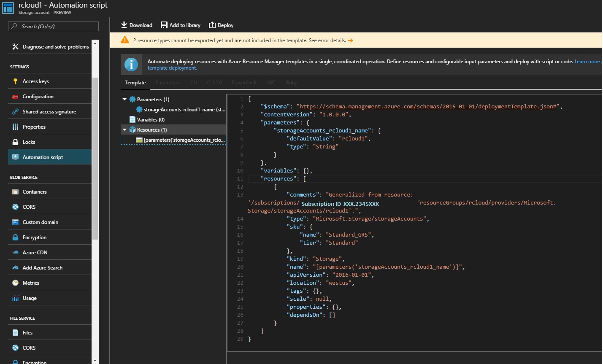Open Shared access signature settings
The height and width of the screenshot is (364, 603).
click(x=49, y=111)
